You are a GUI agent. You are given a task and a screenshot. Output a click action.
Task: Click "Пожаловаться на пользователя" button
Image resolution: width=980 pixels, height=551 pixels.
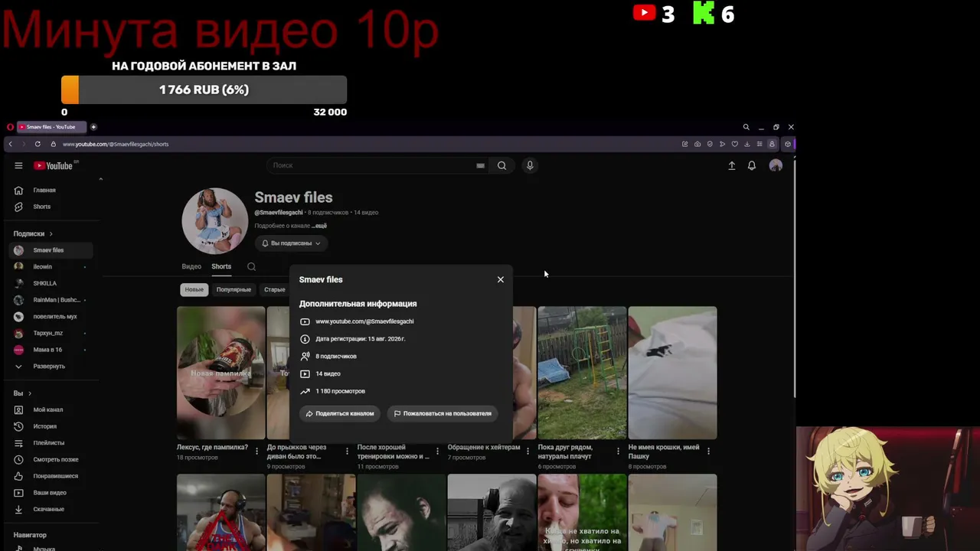443,413
